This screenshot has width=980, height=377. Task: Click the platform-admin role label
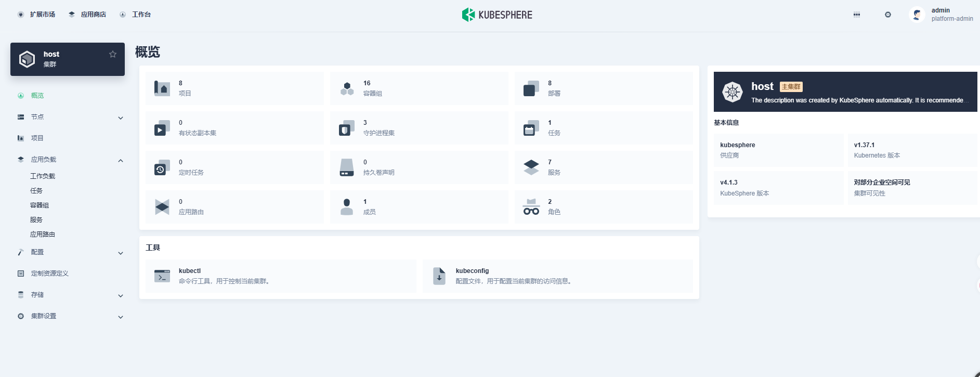952,19
